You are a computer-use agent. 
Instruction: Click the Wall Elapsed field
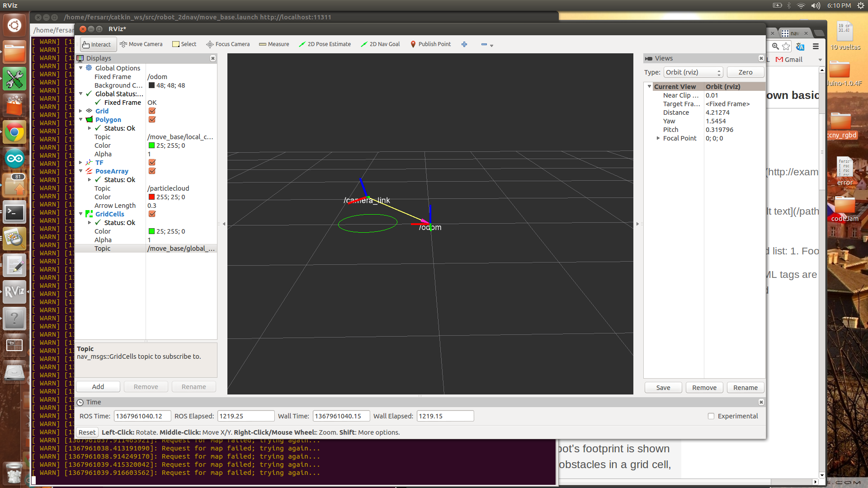[x=445, y=416]
